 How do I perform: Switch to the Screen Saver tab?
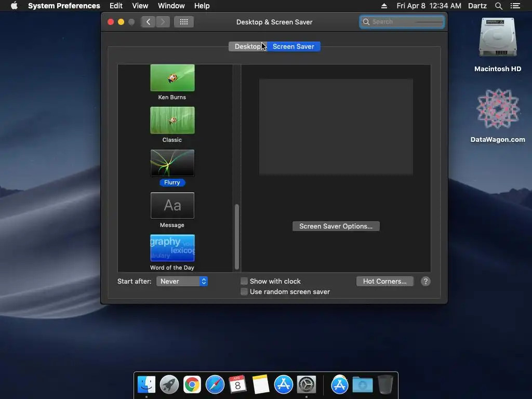[294, 46]
